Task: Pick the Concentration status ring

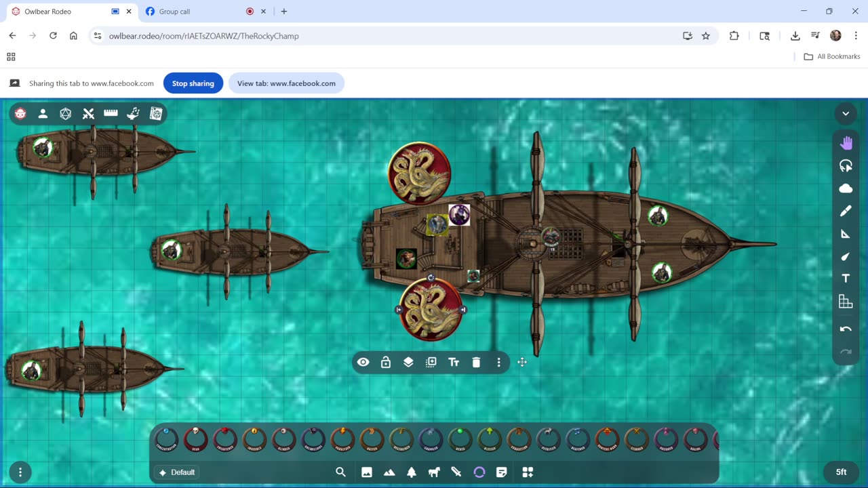Action: (x=167, y=440)
